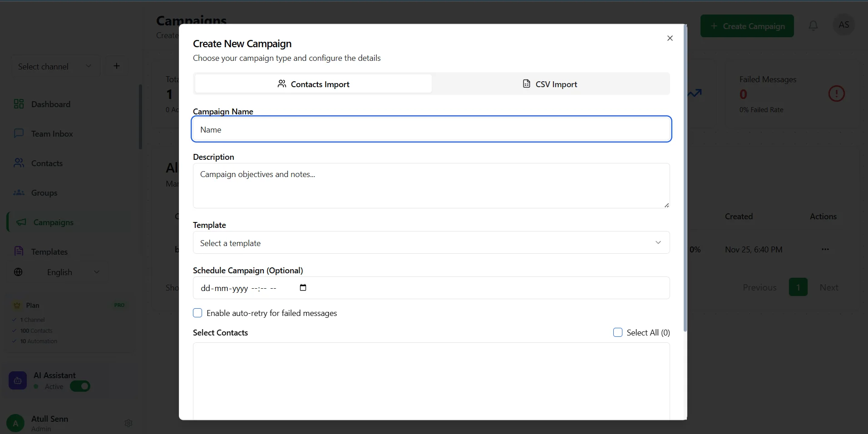Image resolution: width=868 pixels, height=434 pixels.
Task: Select page 1 in pagination
Action: click(798, 287)
